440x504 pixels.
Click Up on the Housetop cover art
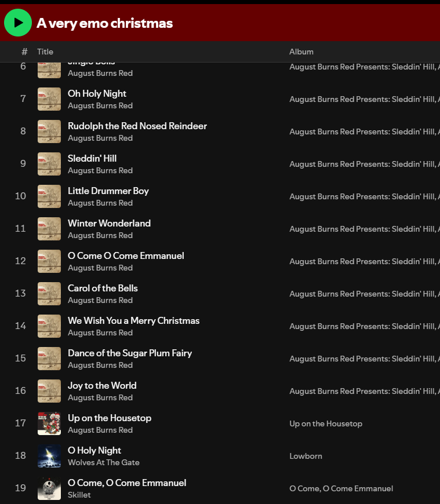pyautogui.click(x=49, y=423)
